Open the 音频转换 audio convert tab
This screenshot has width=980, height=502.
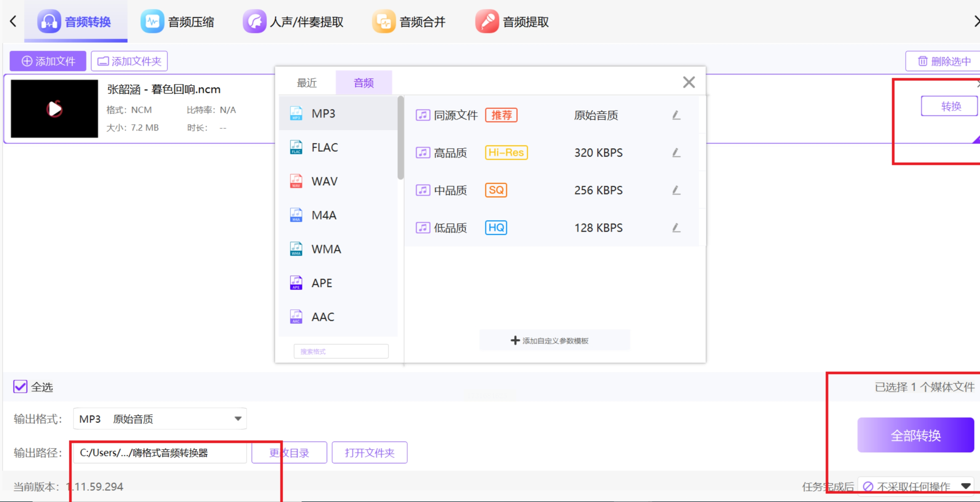pyautogui.click(x=75, y=22)
